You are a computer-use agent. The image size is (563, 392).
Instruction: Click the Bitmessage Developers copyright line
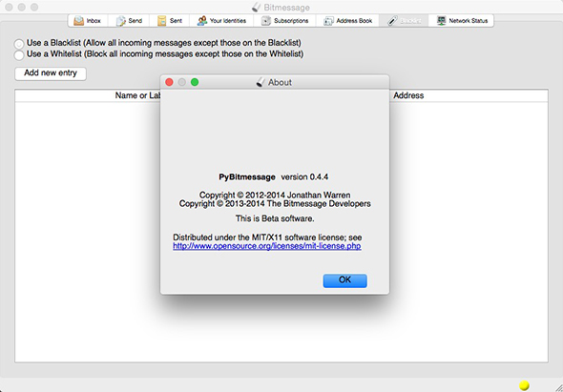275,204
